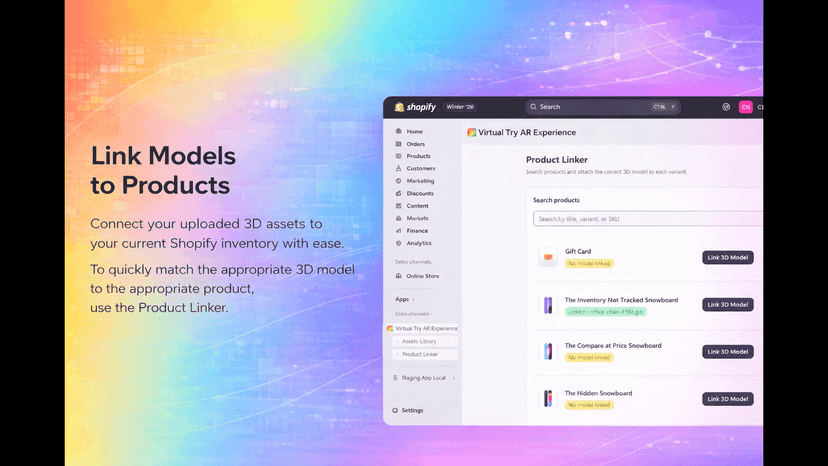Image resolution: width=828 pixels, height=466 pixels.
Task: Open Customers in sidebar
Action: click(x=421, y=169)
